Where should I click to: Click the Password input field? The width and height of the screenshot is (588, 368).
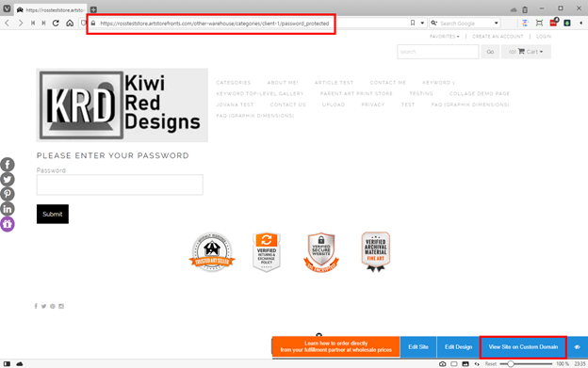tap(120, 184)
